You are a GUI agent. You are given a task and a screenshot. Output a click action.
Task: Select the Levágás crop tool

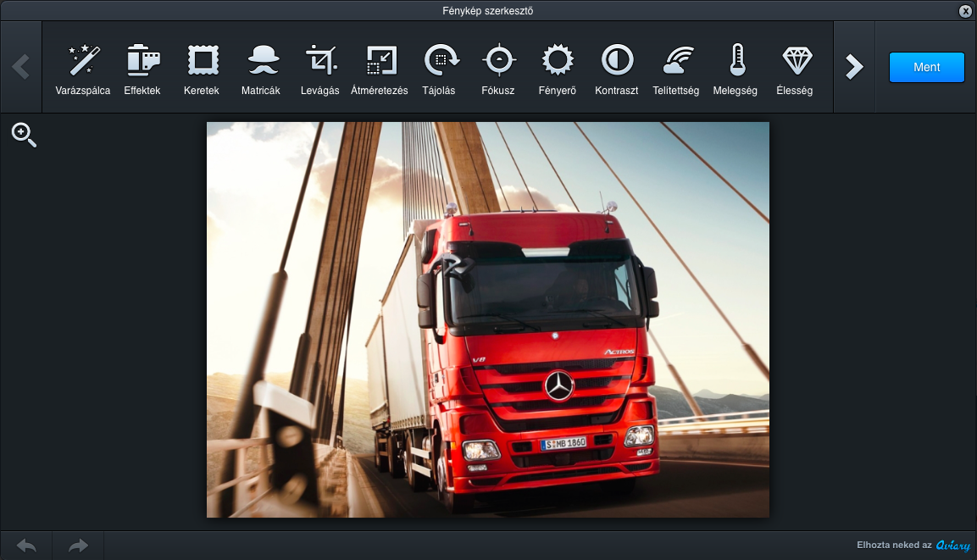tap(320, 69)
